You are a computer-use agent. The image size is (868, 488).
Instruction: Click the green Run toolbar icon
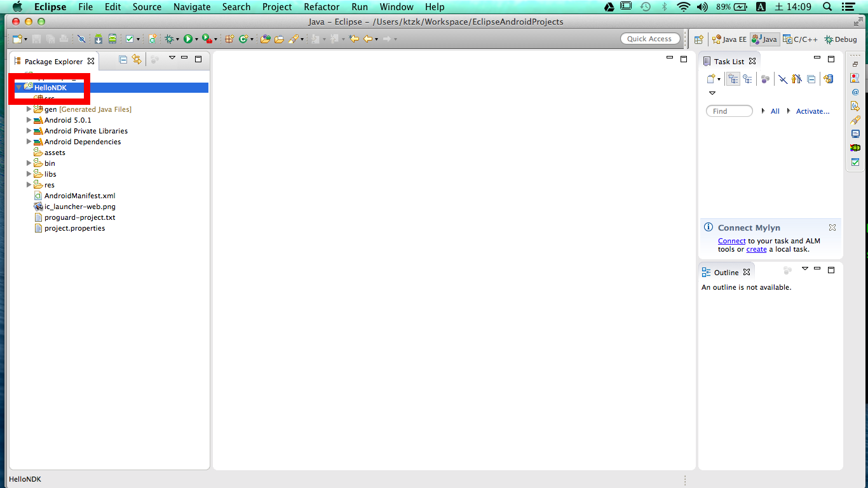coord(188,39)
